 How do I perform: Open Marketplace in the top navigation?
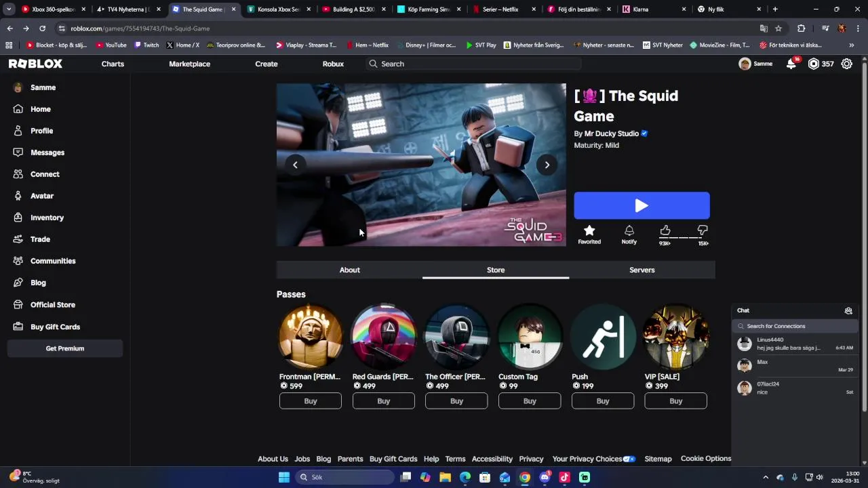point(189,64)
